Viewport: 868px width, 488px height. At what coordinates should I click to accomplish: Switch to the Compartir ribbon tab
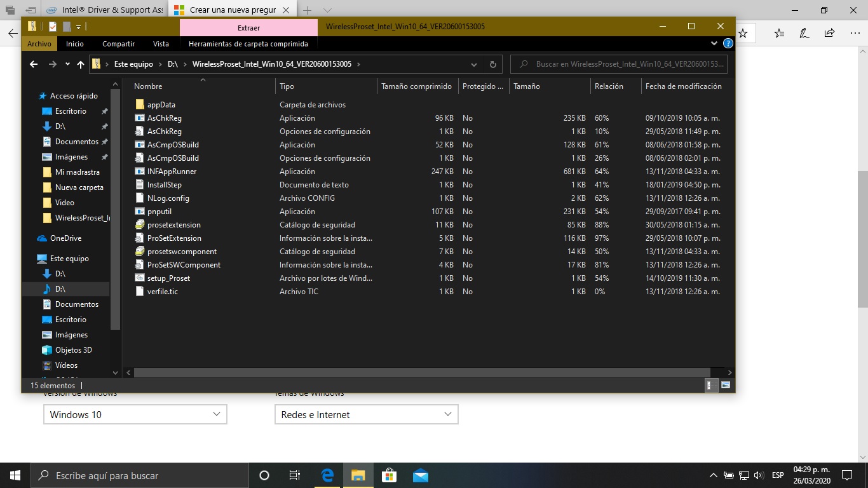[119, 44]
